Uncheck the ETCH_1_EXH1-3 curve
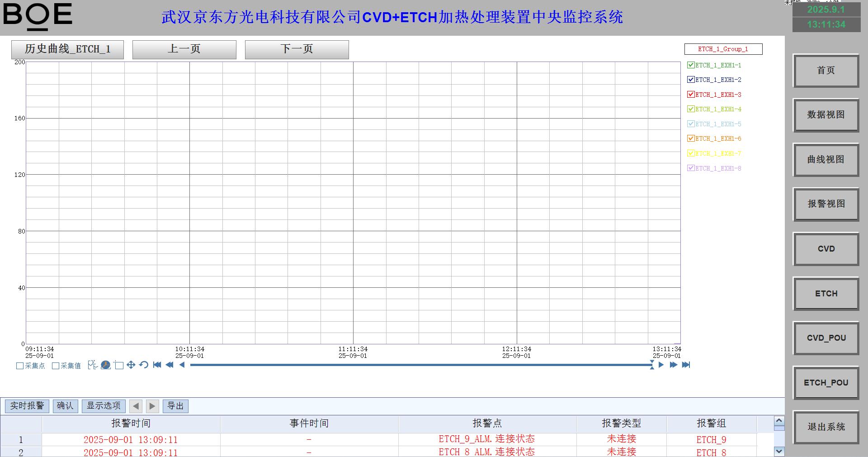This screenshot has width=868, height=457. (691, 95)
